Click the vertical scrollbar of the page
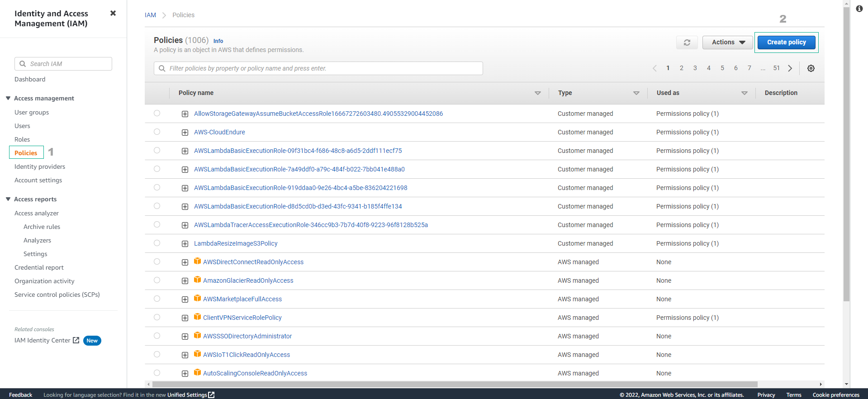Viewport: 868px width, 399px height. [x=846, y=154]
